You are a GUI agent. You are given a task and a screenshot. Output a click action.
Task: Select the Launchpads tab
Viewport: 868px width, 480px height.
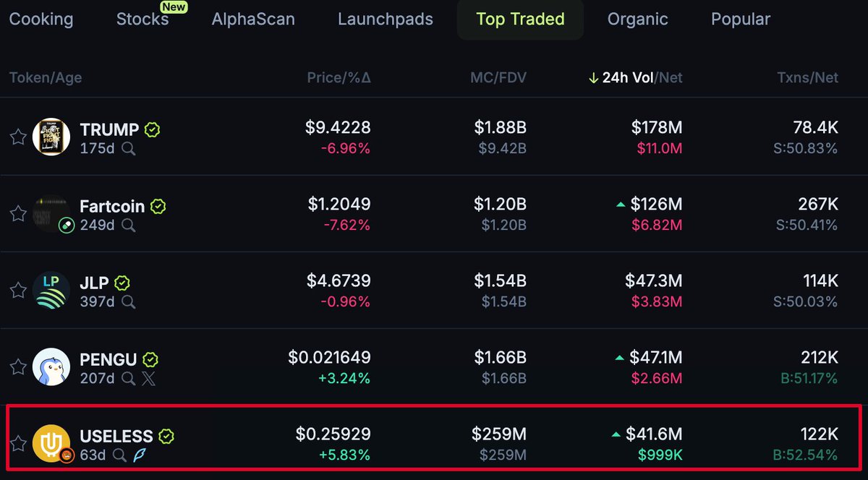pos(386,19)
